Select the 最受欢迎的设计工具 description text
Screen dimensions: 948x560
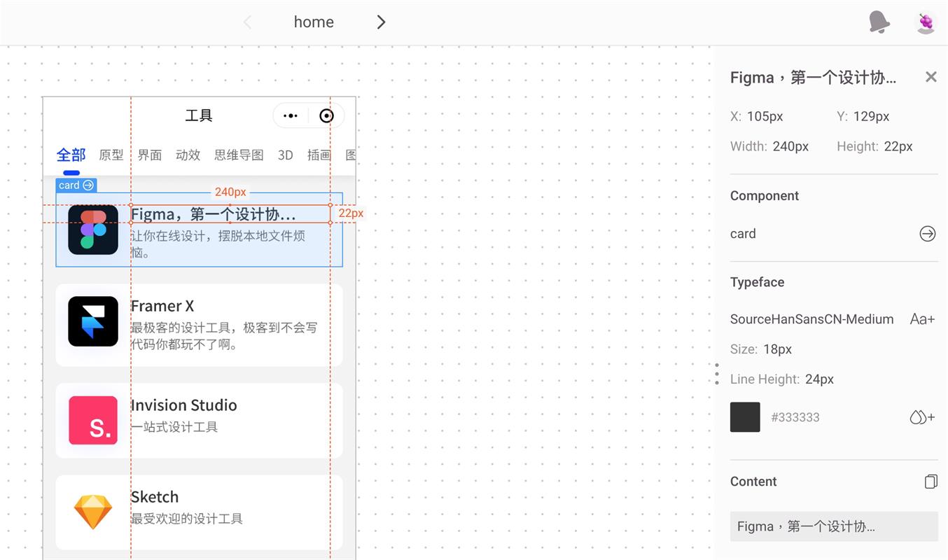187,519
